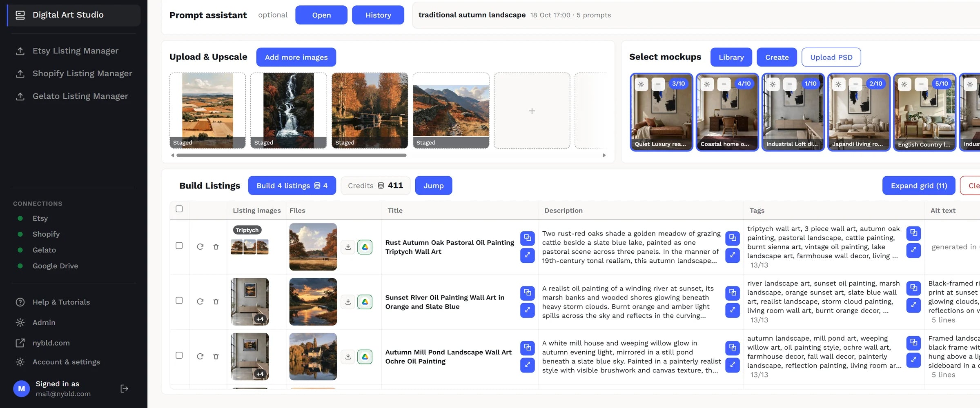The height and width of the screenshot is (408, 980).
Task: Click the right arrow of upload scrollbar
Action: (604, 155)
